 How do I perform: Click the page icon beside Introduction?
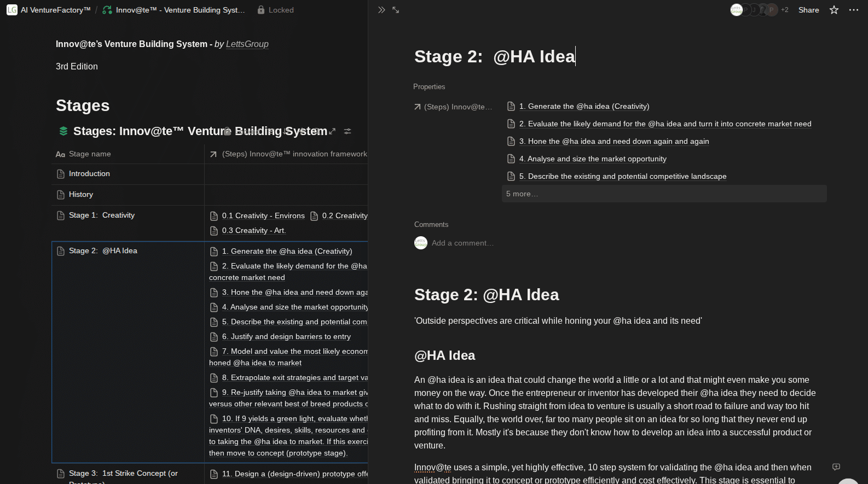tap(61, 174)
